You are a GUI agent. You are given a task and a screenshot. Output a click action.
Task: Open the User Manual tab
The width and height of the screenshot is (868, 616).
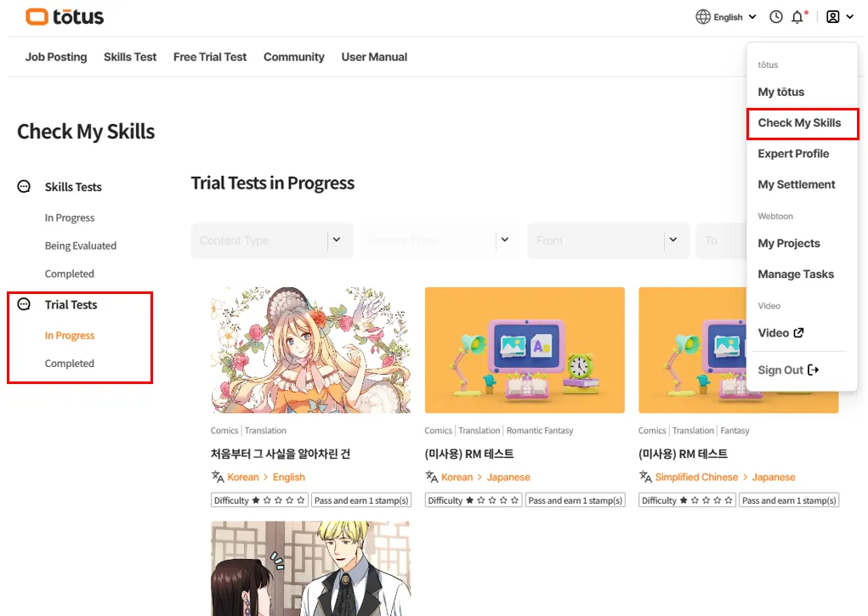374,57
